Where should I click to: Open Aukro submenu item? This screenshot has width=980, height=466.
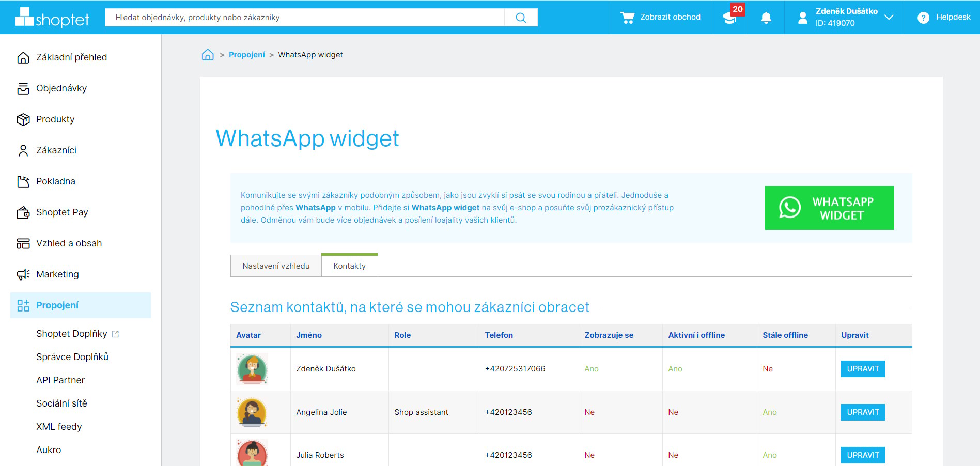(x=49, y=450)
